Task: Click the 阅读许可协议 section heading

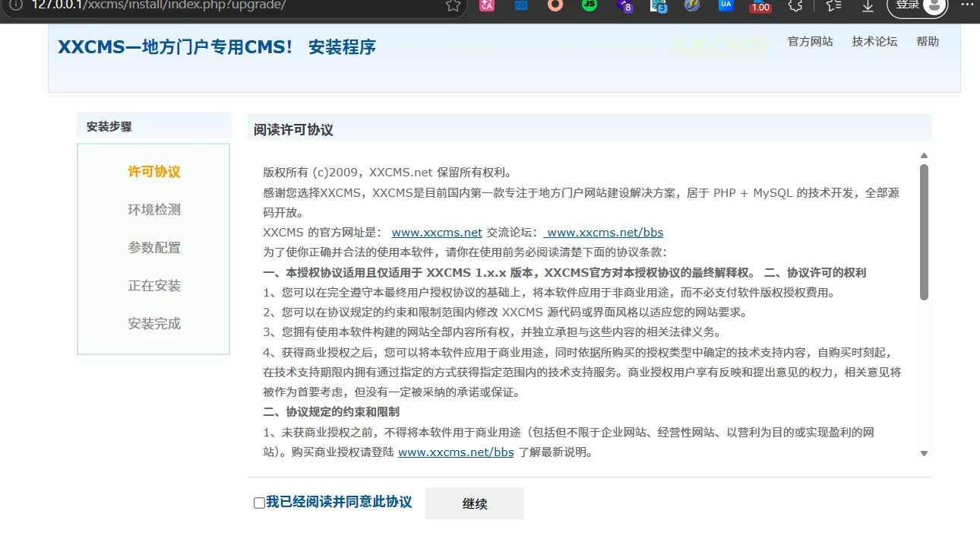Action: (x=293, y=130)
